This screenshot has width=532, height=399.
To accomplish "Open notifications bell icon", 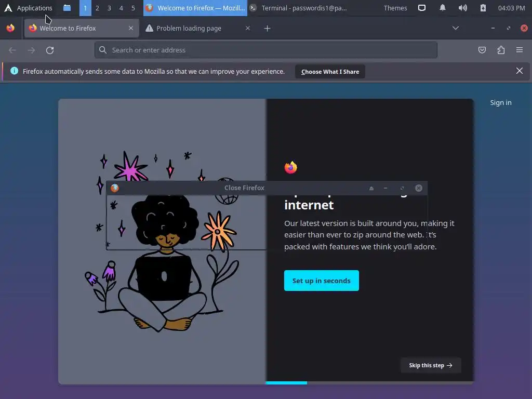I will 443,8.
